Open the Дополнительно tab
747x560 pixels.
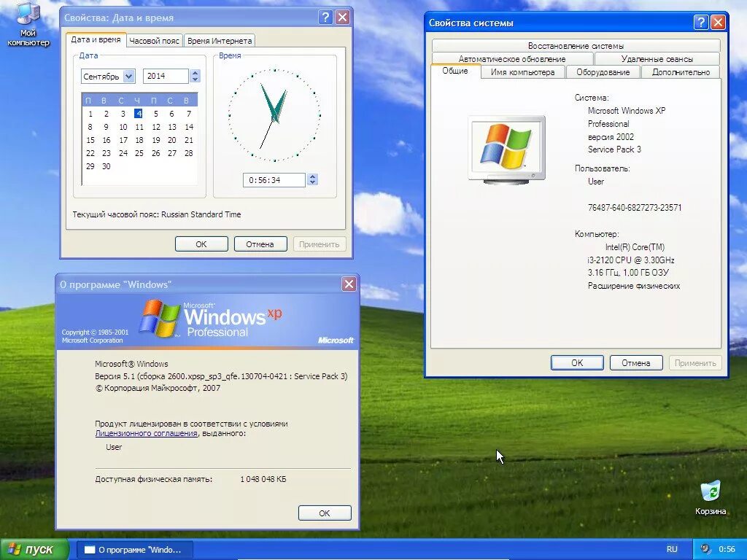[x=681, y=72]
